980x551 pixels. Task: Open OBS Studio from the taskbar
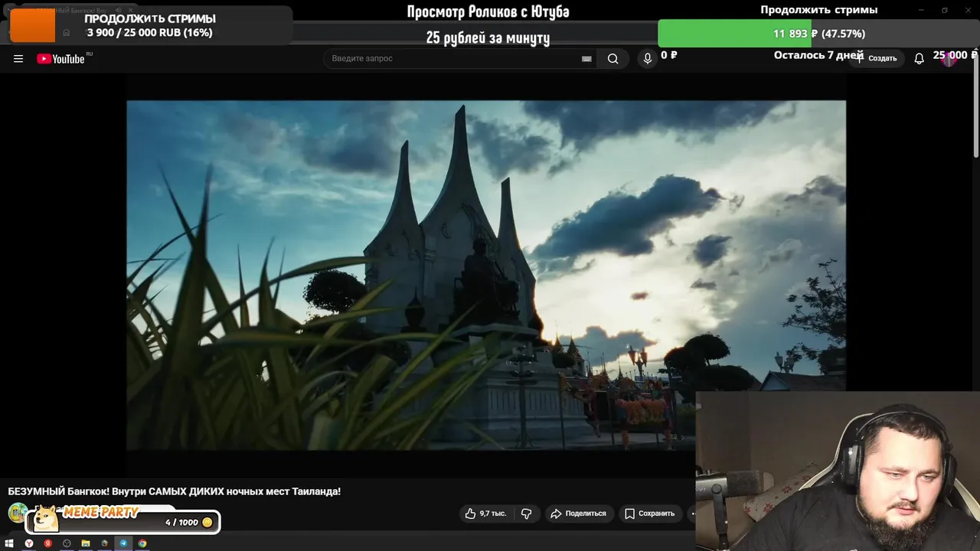[x=67, y=543]
